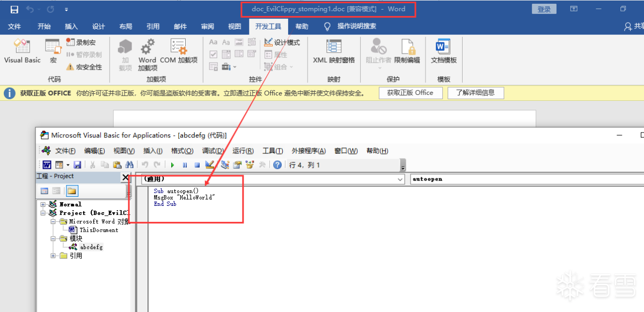Open Object Browser icon in VBA toolbar
644x312 pixels.
250,165
